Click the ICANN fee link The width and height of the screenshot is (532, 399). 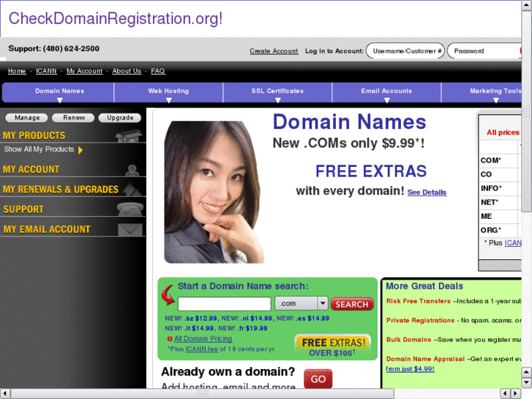pos(201,348)
